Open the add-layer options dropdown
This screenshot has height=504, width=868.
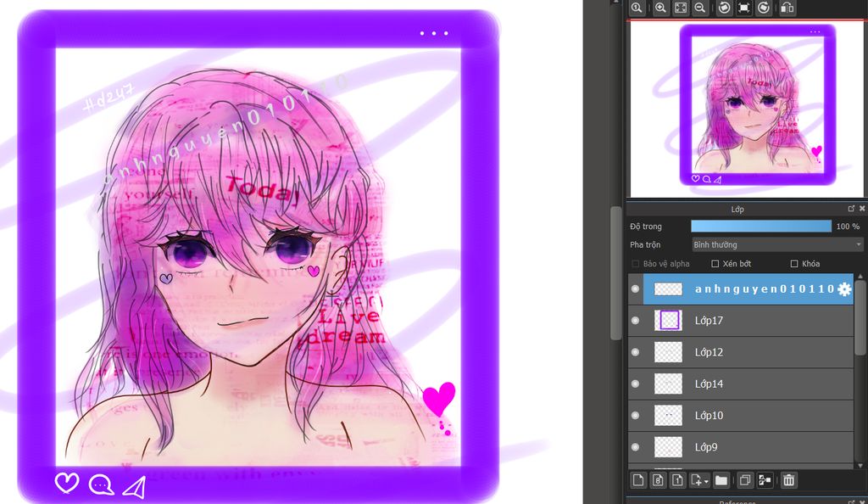coord(699,480)
